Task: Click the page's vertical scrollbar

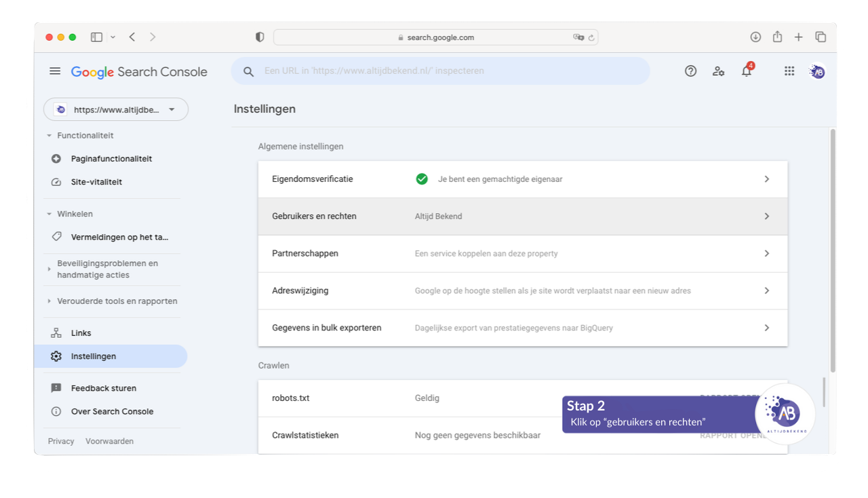Action: (833, 251)
